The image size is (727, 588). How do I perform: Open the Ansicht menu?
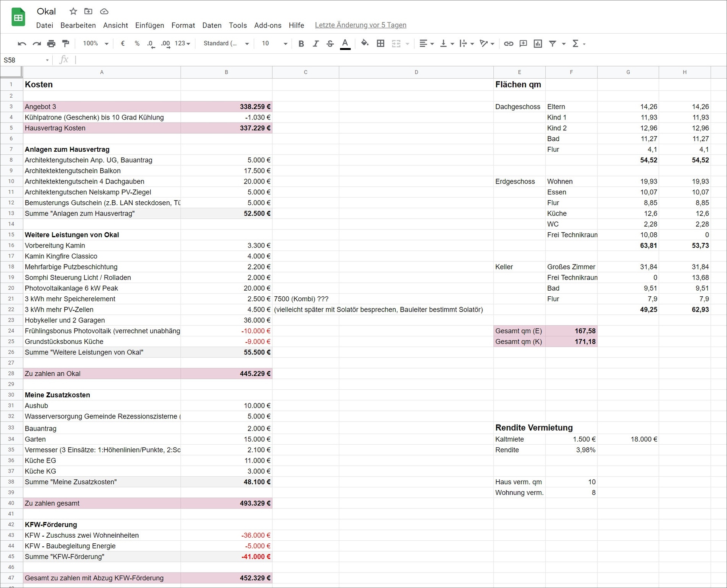(x=115, y=25)
